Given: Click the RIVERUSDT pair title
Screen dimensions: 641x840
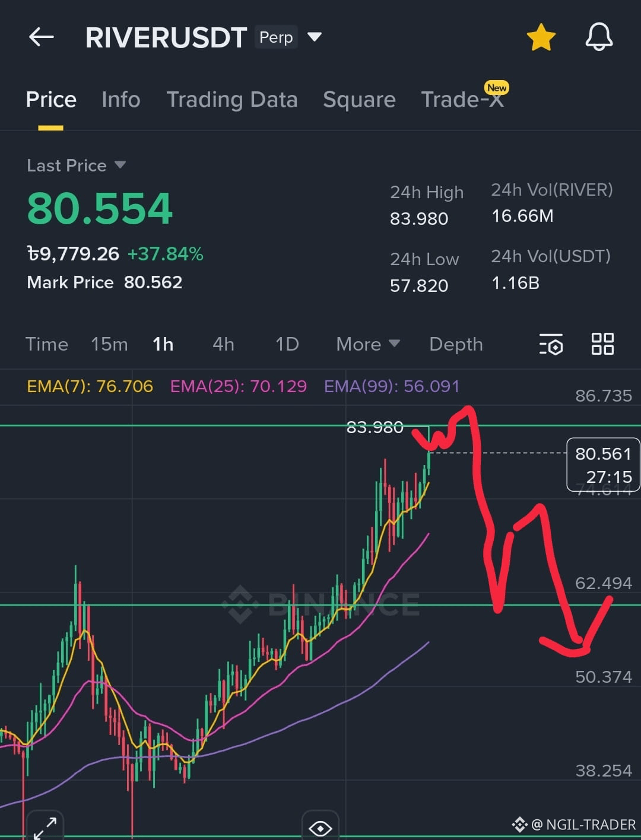Looking at the screenshot, I should (166, 37).
